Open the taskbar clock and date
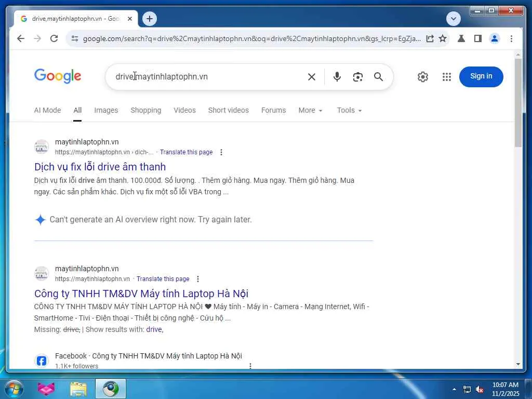The height and width of the screenshot is (399, 532). pyautogui.click(x=506, y=389)
